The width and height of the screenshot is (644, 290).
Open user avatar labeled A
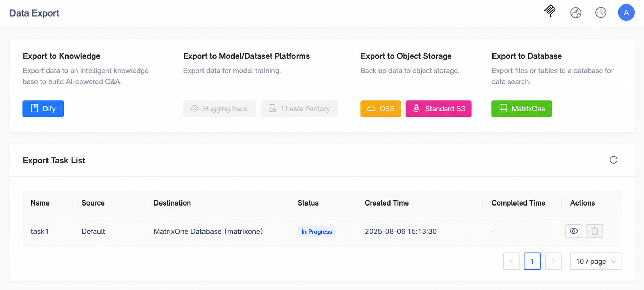(626, 12)
